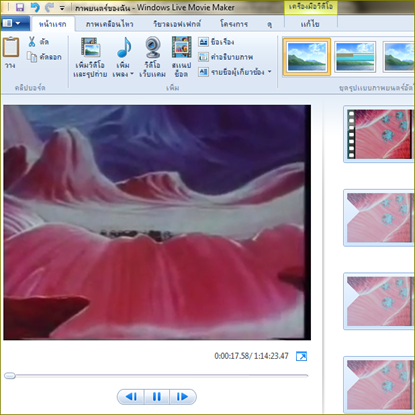This screenshot has width=415, height=415.
Task: Select the third storyboard clip thumbnail
Action: [x=379, y=301]
